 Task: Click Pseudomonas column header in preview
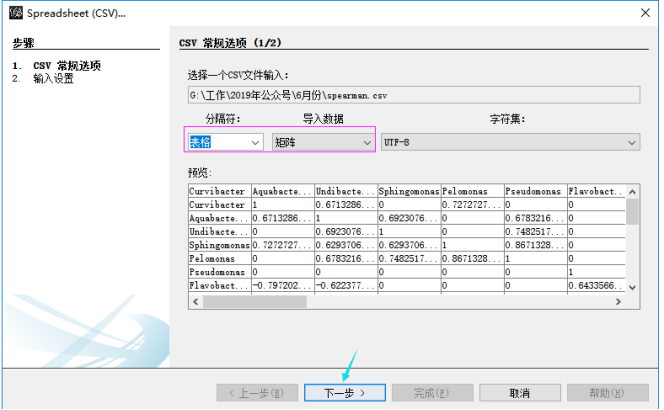(536, 191)
